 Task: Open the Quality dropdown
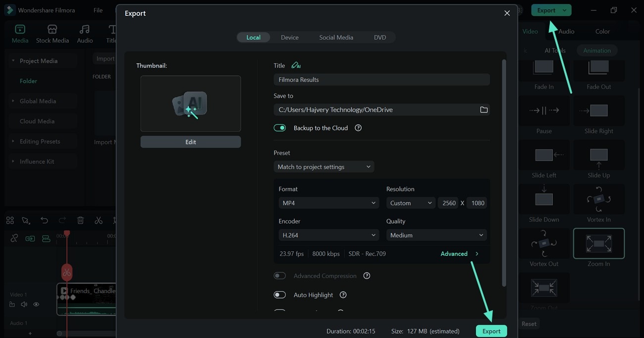[436, 234]
